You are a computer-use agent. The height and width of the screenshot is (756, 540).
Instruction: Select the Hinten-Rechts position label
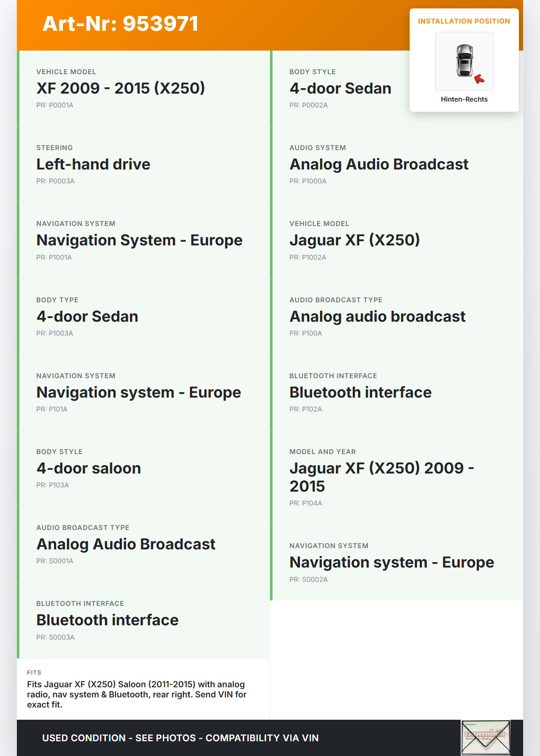click(x=464, y=99)
